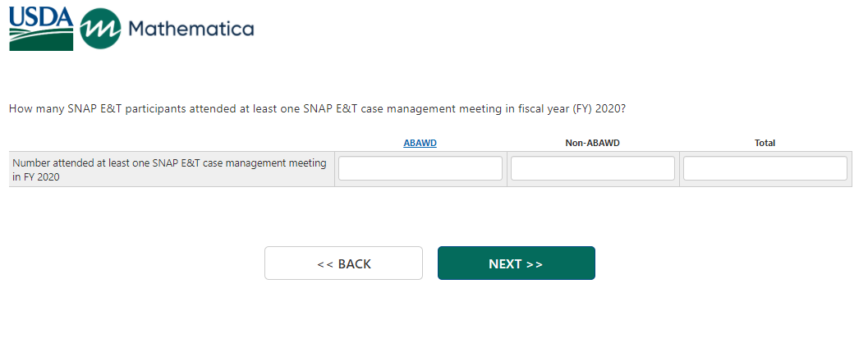Click the Non-ABAWD column header
Screen dimensions: 868x357
pos(592,143)
